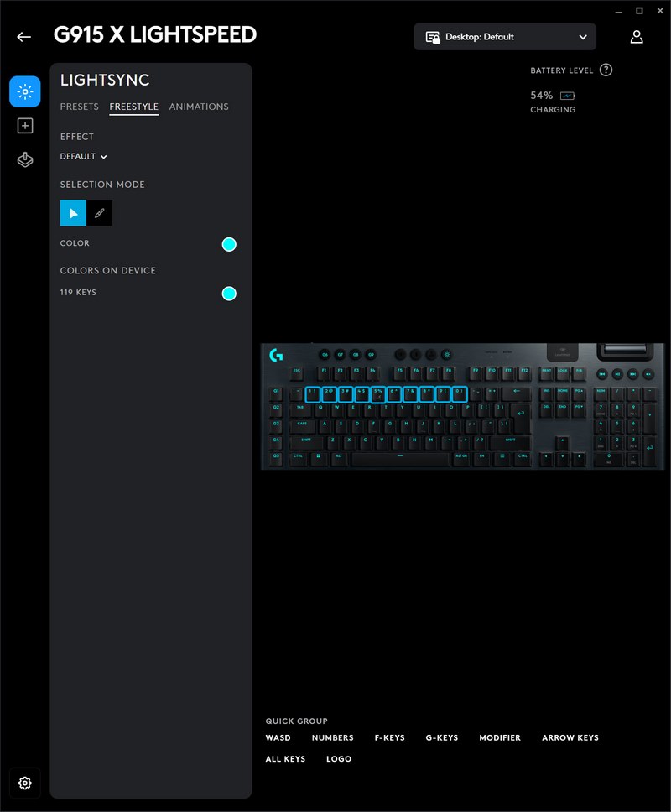Select the ARROW KEYS quick group
The width and height of the screenshot is (671, 812).
(570, 738)
